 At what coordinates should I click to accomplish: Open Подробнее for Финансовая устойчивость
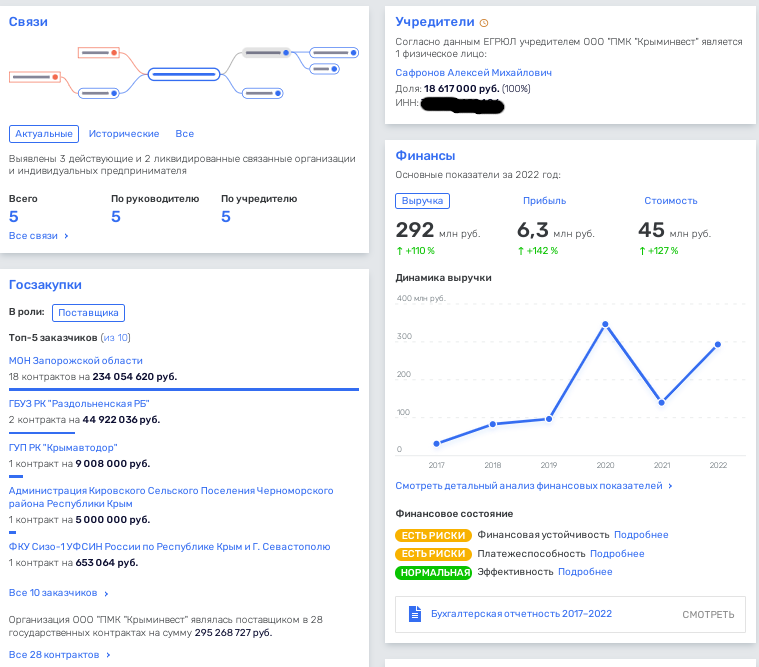pyautogui.click(x=641, y=535)
